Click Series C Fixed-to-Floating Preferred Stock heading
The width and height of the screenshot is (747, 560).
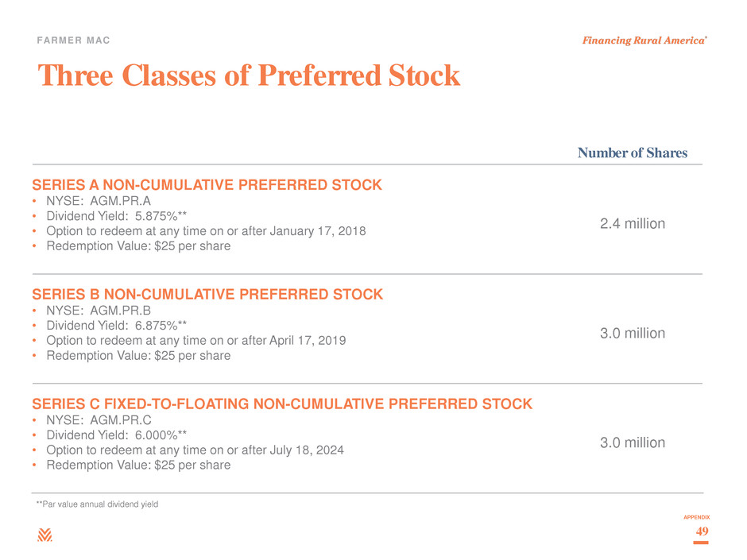[x=282, y=404]
